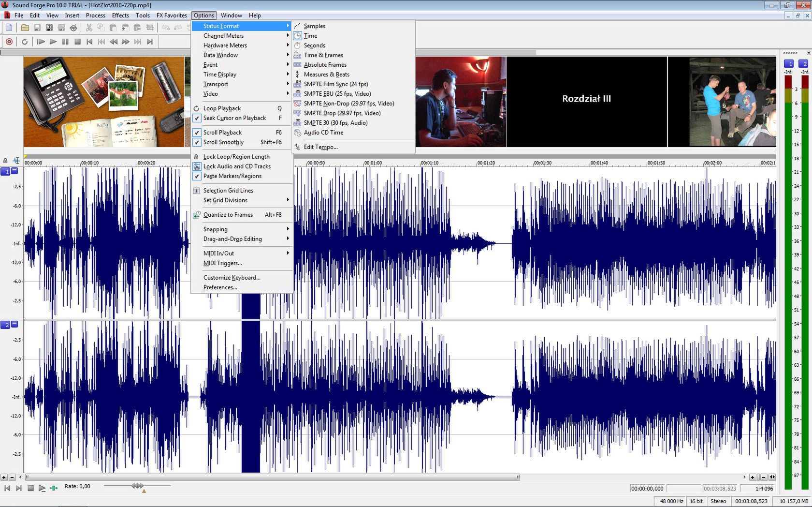Select Samples status format

tap(353, 26)
